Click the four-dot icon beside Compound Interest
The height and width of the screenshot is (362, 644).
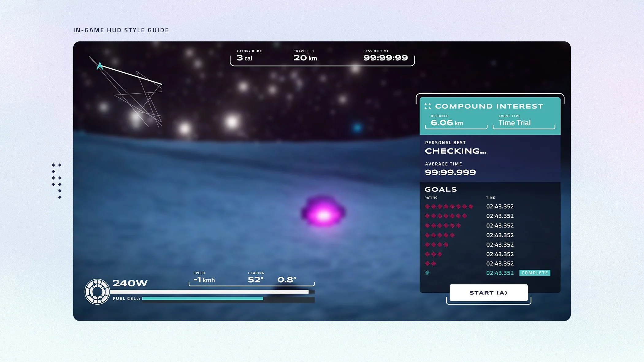(x=427, y=106)
